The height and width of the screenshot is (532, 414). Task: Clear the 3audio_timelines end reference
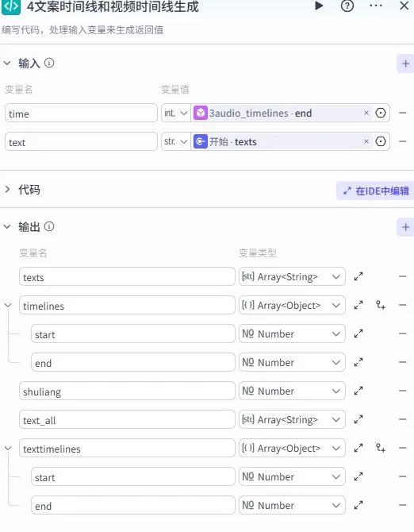point(366,113)
